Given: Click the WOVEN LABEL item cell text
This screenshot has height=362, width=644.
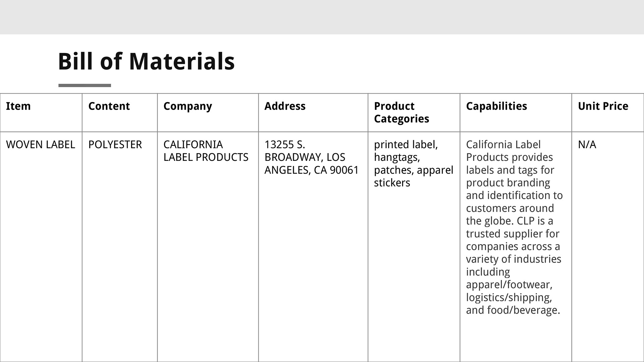Looking at the screenshot, I should point(41,145).
